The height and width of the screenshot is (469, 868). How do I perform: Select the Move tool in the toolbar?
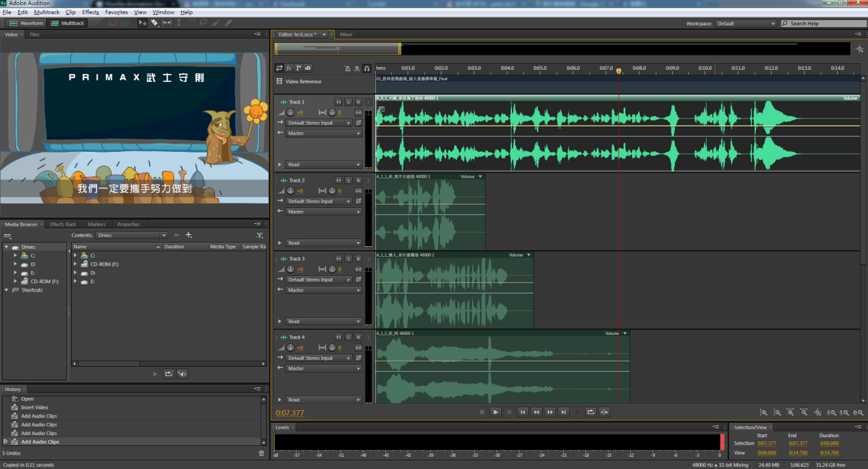click(142, 23)
